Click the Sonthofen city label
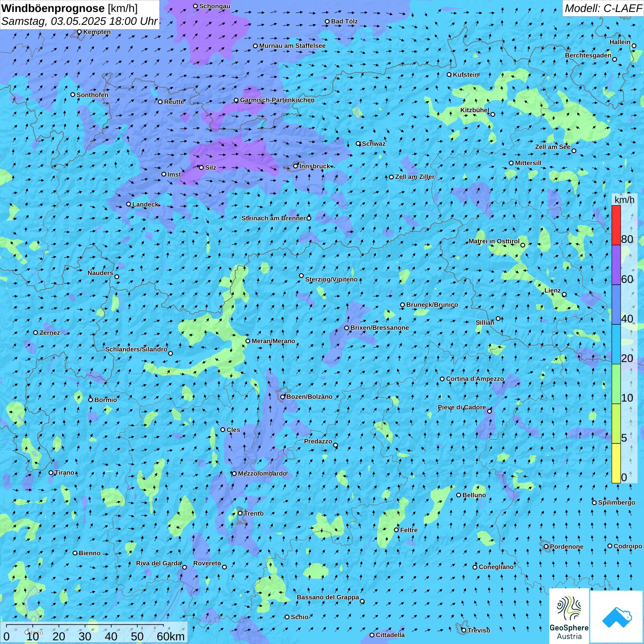This screenshot has height=644, width=644. (92, 95)
